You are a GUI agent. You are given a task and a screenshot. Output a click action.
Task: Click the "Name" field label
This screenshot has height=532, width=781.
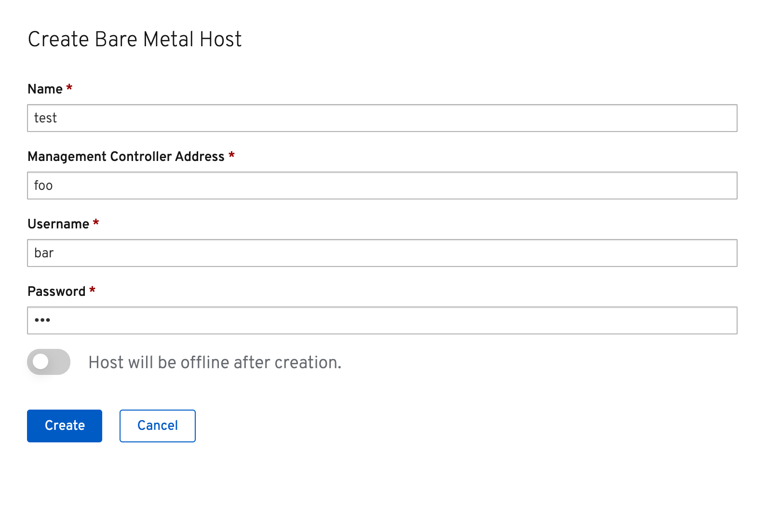point(45,89)
